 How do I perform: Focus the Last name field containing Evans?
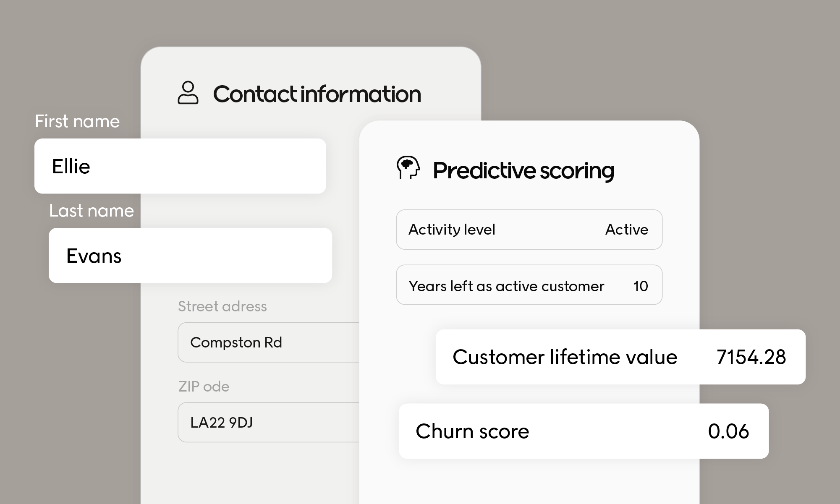(190, 256)
